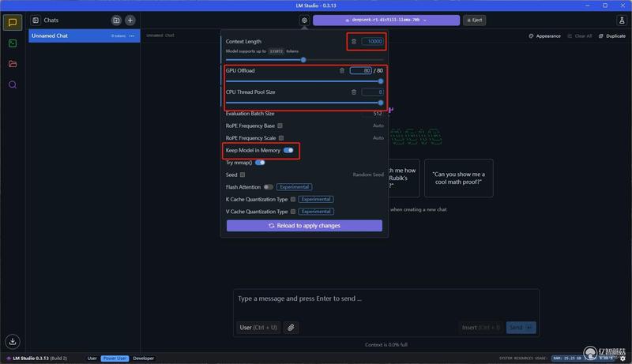Open the User role selector
Image resolution: width=632 pixels, height=364 pixels.
pyautogui.click(x=258, y=328)
